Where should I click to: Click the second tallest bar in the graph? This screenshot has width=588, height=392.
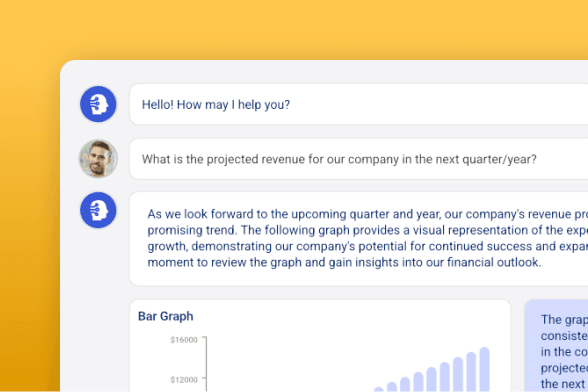tap(471, 372)
